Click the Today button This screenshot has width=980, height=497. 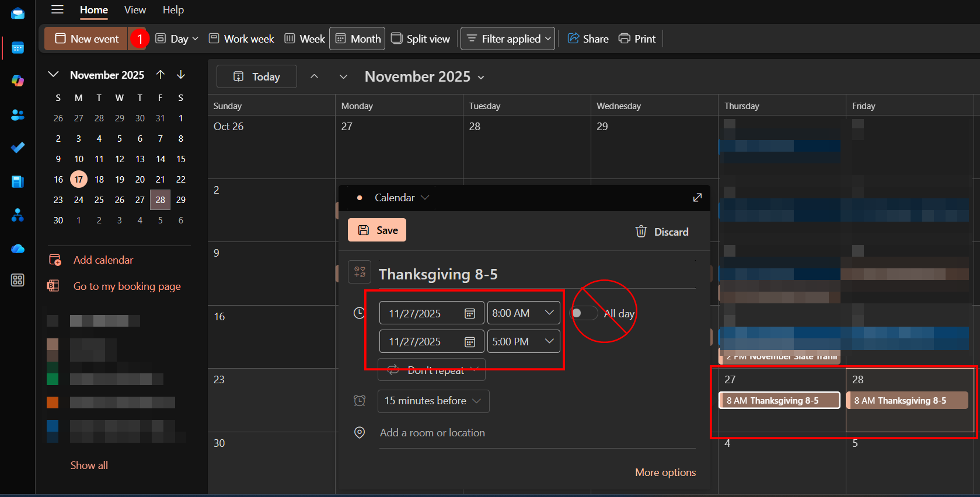coord(257,76)
